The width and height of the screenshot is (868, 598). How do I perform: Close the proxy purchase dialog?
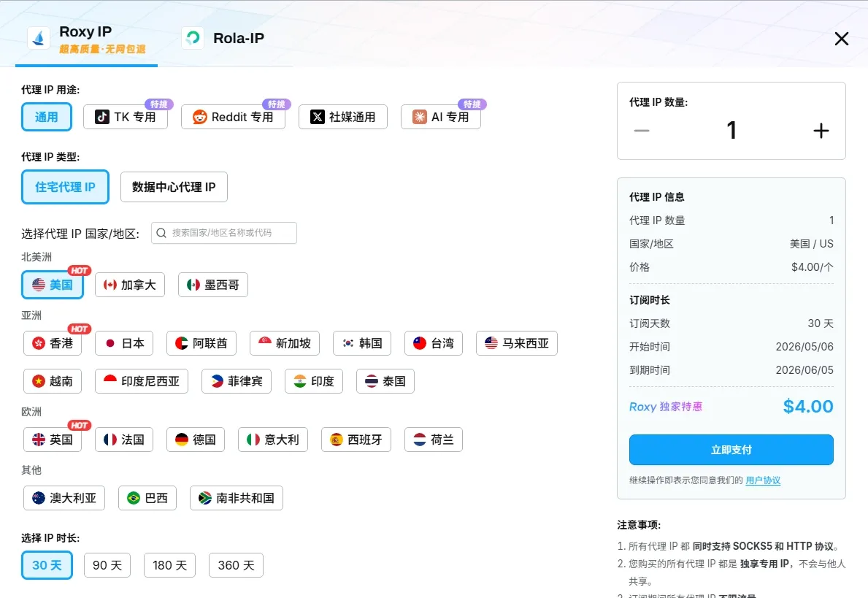pyautogui.click(x=842, y=38)
